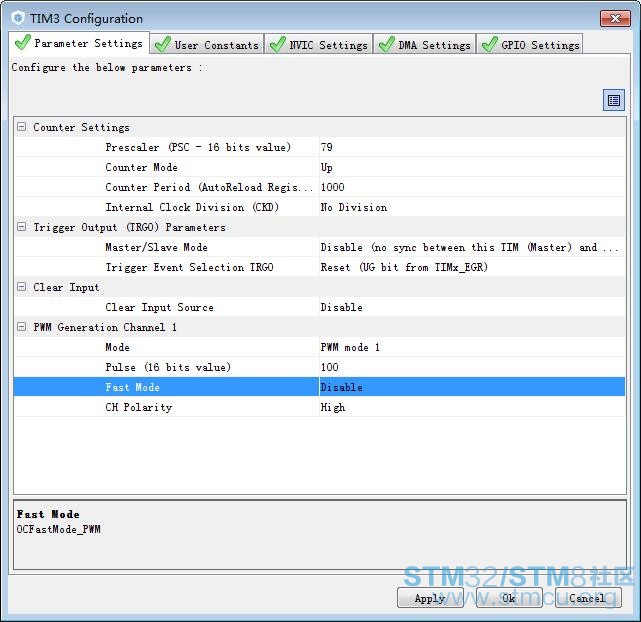This screenshot has width=641, height=622.
Task: Click the Cancel button
Action: (x=588, y=598)
